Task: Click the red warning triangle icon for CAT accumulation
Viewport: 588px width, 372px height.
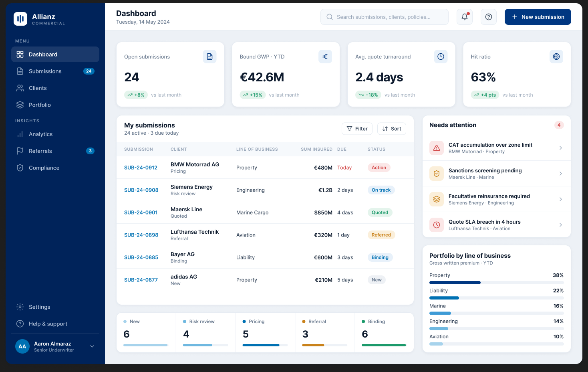Action: (437, 148)
